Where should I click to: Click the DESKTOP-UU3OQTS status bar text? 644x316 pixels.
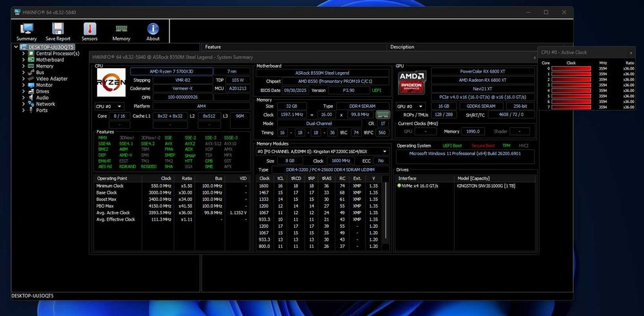point(32,296)
